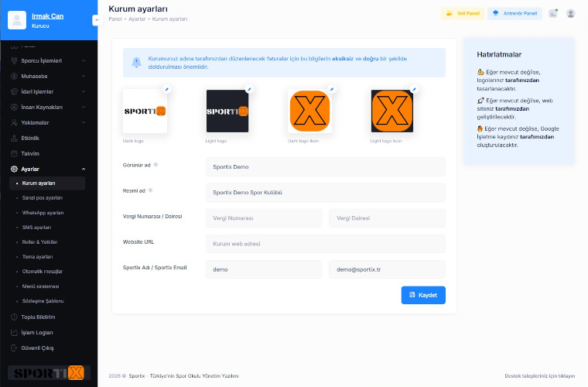Click the Light logo ikon thumbnail
The image size is (588, 387).
tap(392, 111)
